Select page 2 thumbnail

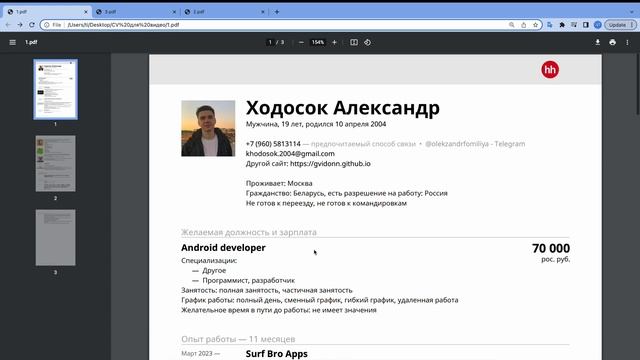(x=56, y=164)
